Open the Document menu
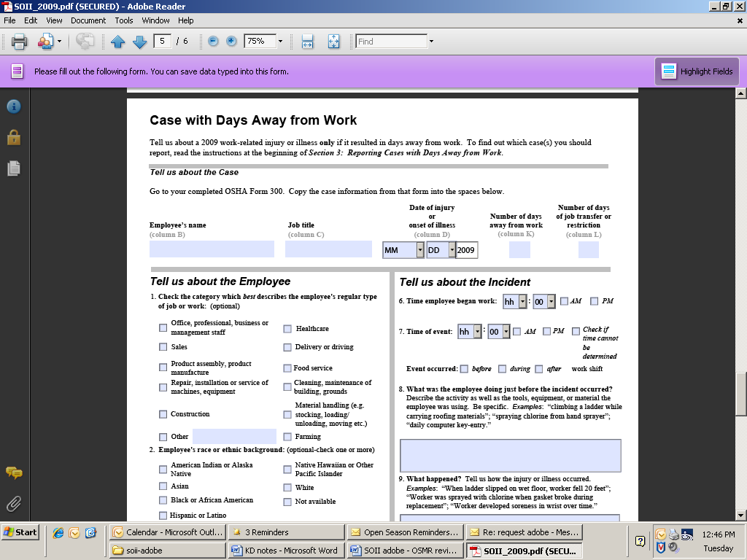 88,20
